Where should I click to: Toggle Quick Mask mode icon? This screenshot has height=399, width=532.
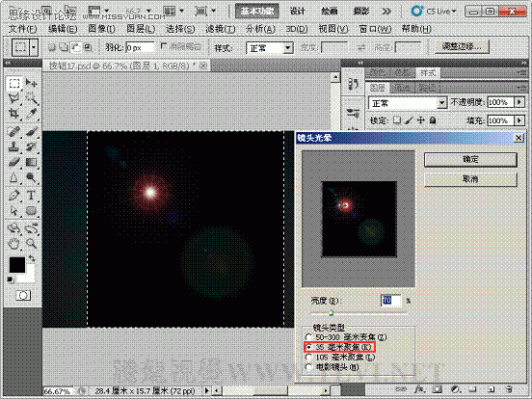pos(23,296)
